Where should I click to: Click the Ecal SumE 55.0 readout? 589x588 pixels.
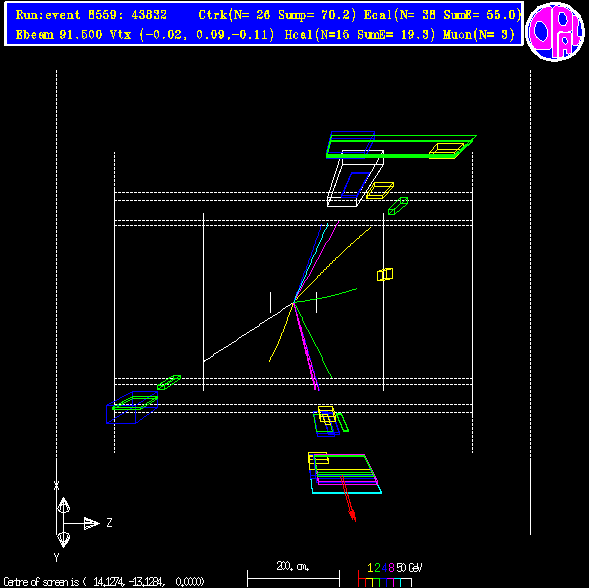[x=483, y=15]
